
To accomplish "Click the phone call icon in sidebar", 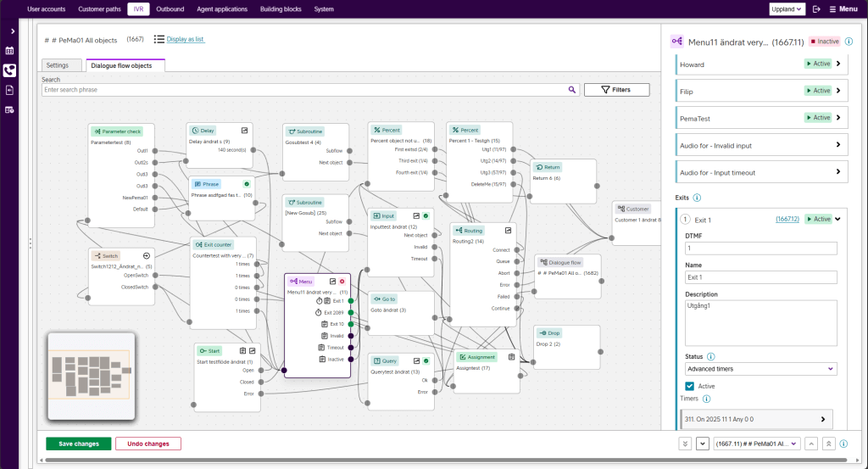I will point(9,70).
